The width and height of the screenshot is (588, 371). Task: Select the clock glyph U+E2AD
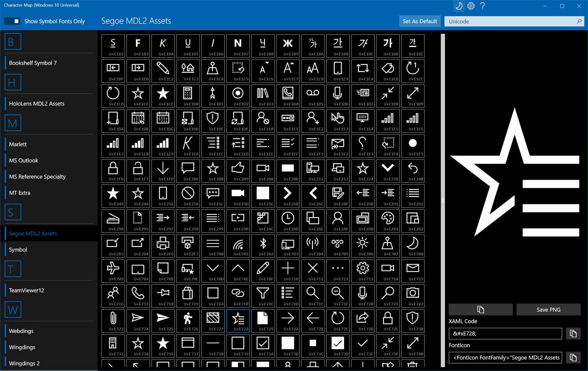point(288,221)
